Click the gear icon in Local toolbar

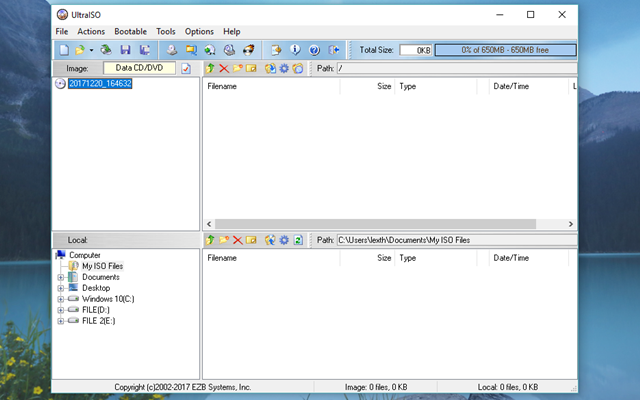[284, 240]
